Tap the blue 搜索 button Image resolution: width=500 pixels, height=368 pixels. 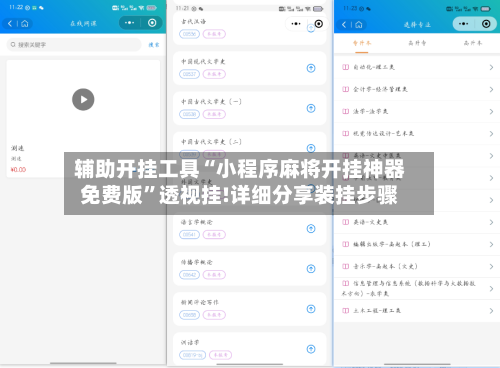click(x=154, y=45)
